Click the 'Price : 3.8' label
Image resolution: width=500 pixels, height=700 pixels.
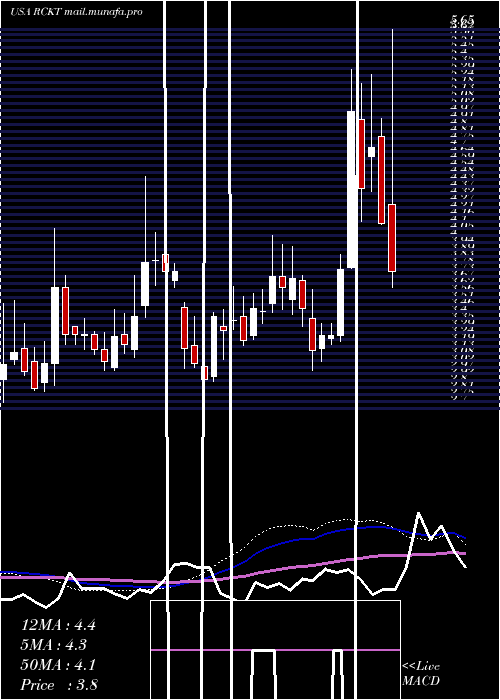(59, 684)
